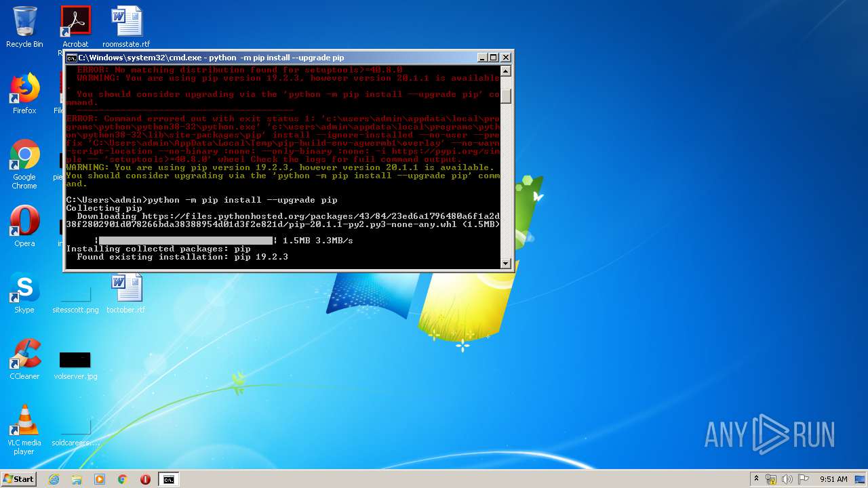This screenshot has height=488, width=868.
Task: Click the 'Found existing installation: pip 19.2.3' line
Action: [182, 257]
